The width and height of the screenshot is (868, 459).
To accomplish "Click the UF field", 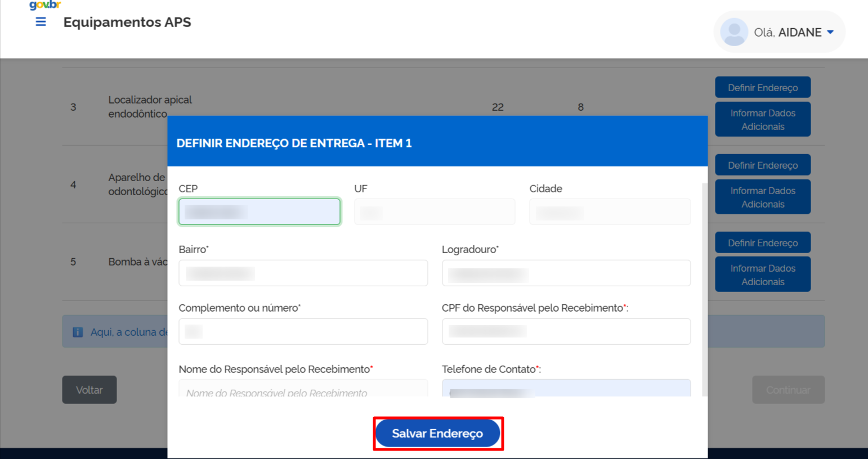I will pyautogui.click(x=434, y=212).
